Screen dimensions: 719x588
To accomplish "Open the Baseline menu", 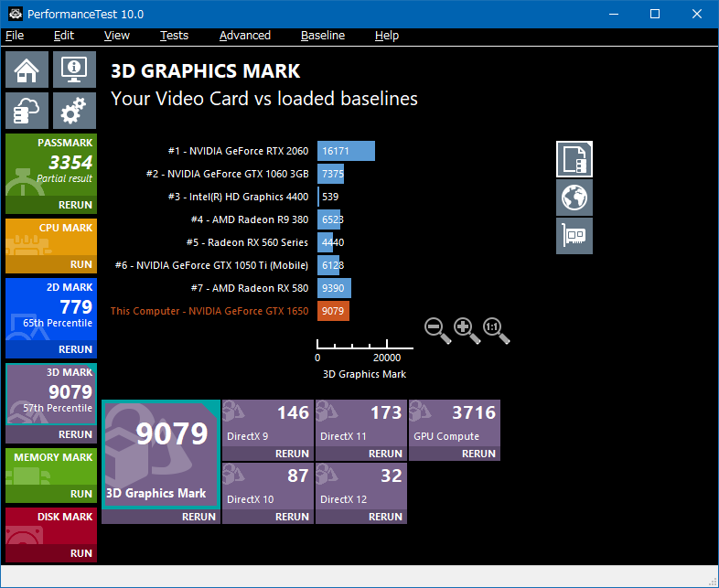I will pos(323,36).
